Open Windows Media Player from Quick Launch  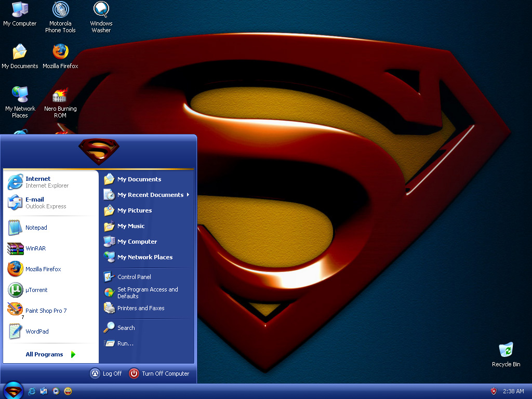(x=56, y=391)
